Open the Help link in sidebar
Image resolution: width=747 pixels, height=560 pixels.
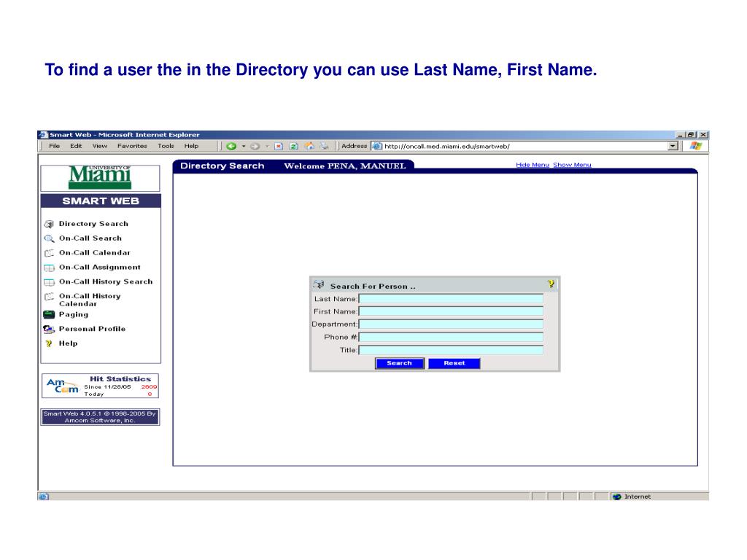coord(68,343)
